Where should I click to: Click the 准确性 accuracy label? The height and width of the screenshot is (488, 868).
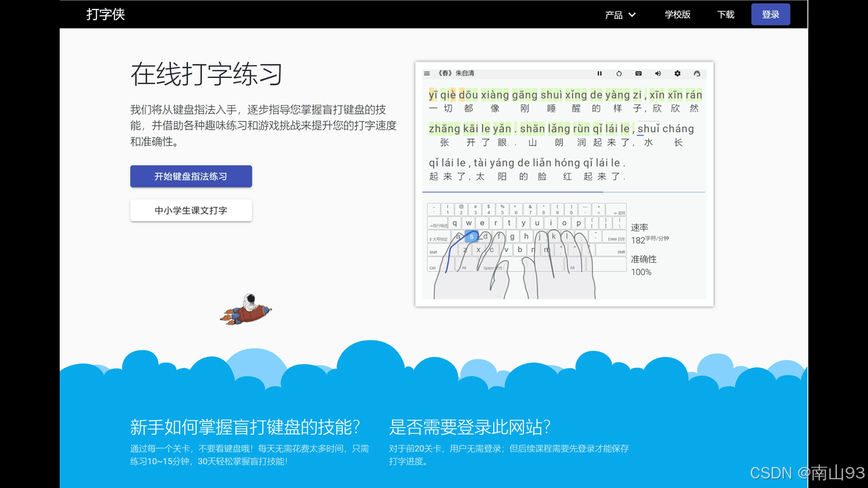click(644, 259)
